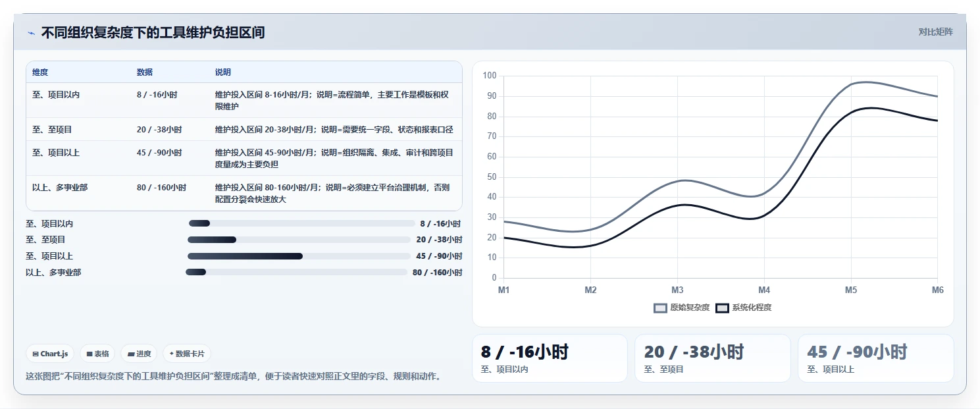980x409 pixels.
Task: Click progress value 45 / -90小时
Action: [x=439, y=256]
